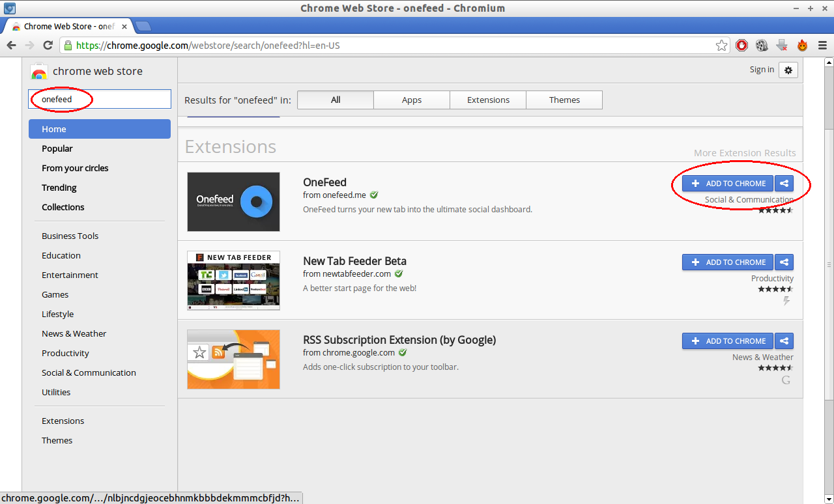Reload the page with the refresh icon

tap(48, 46)
